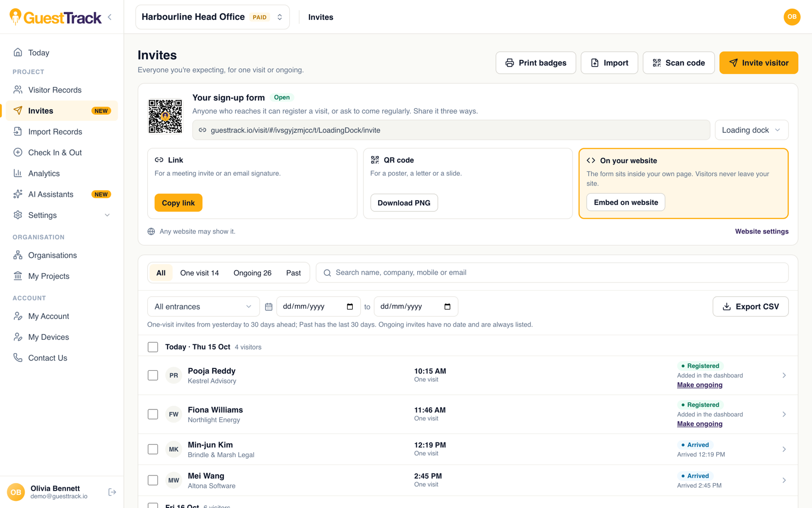Open the All entrances dropdown
Image resolution: width=812 pixels, height=508 pixels.
pos(203,307)
